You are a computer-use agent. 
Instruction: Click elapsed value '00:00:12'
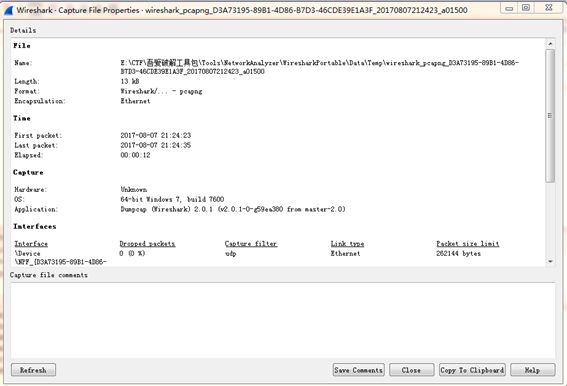tap(135, 155)
